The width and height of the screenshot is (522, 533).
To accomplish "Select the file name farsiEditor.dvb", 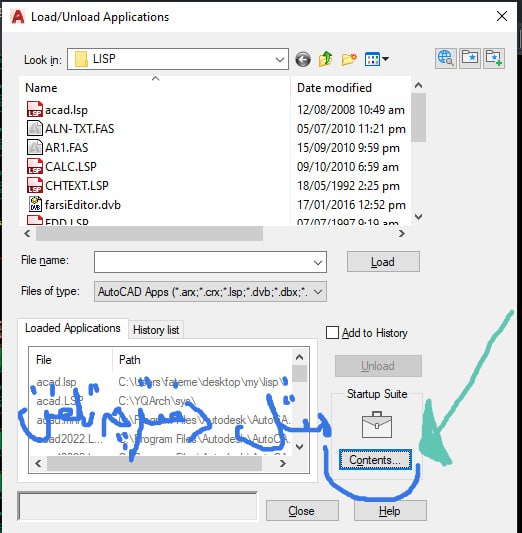I will [x=83, y=205].
